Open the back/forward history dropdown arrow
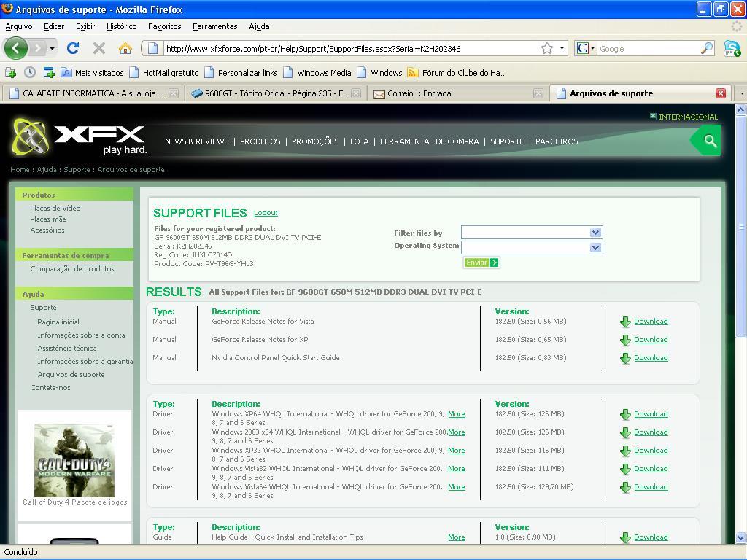The width and height of the screenshot is (747, 560). pos(52,49)
